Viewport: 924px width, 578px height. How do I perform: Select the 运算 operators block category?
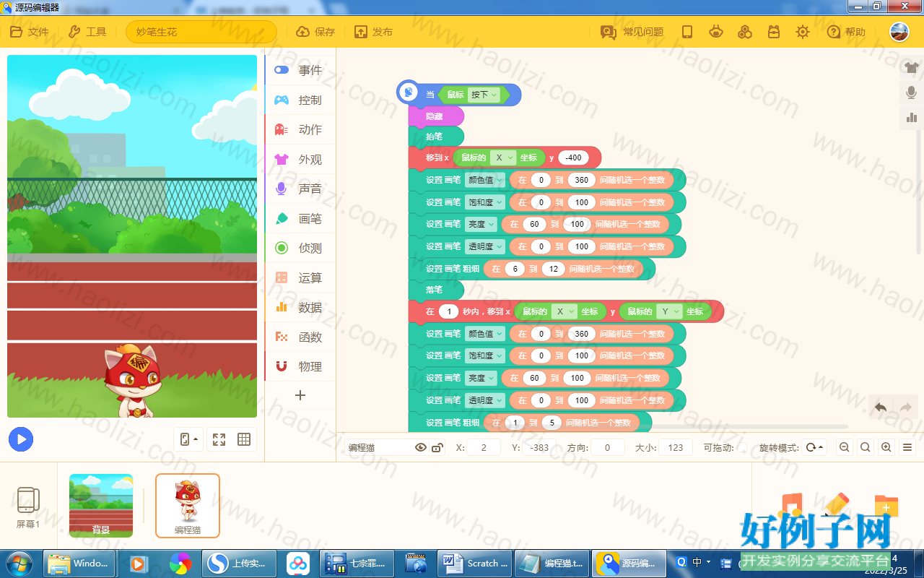300,277
